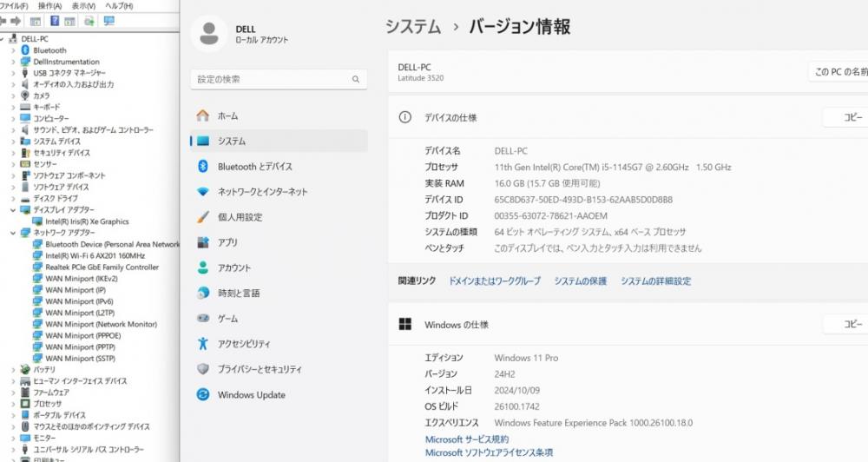Open ドメインまたはワークグループ link
868x462 pixels.
pyautogui.click(x=495, y=281)
